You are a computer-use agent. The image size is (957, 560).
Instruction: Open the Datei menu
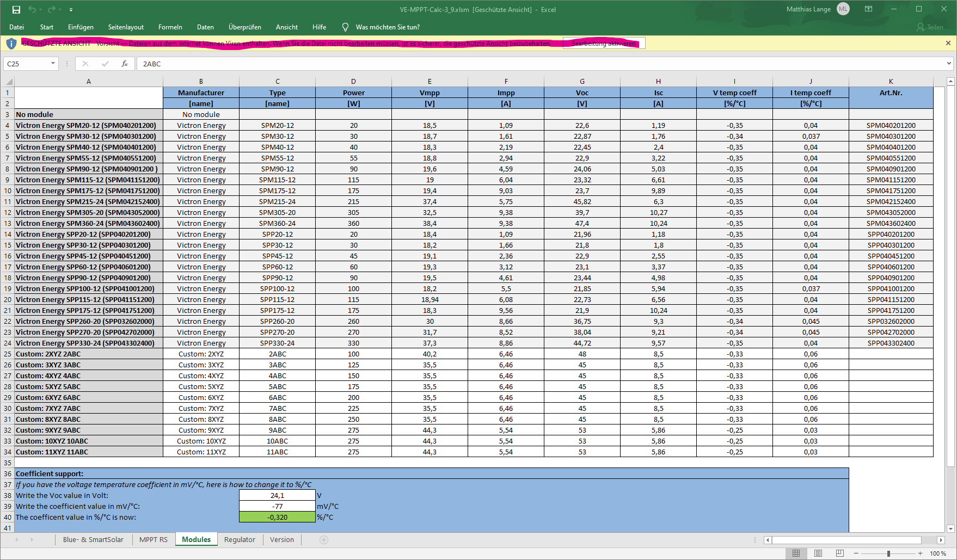click(16, 27)
